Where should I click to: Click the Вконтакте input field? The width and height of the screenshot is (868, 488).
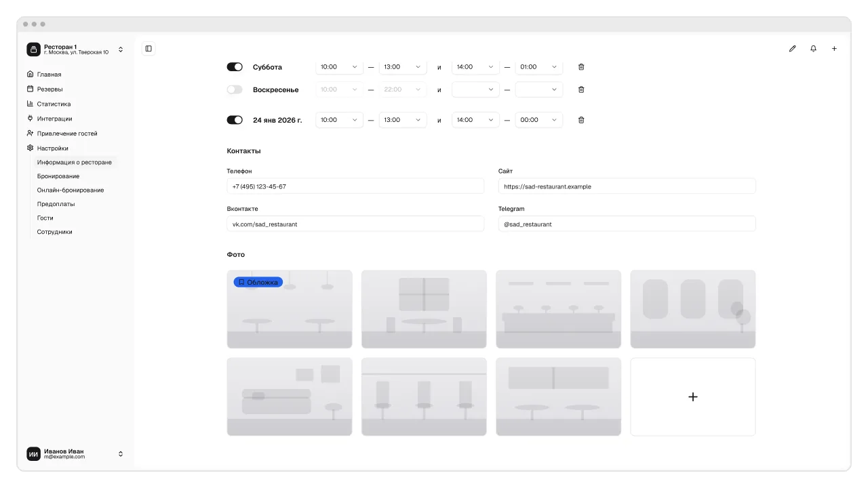355,224
